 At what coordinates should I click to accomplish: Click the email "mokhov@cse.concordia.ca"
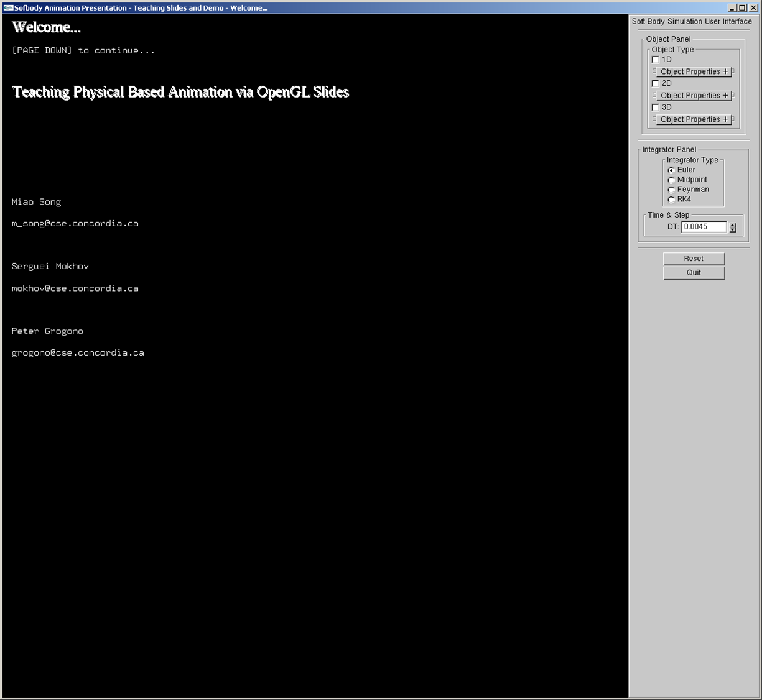tap(75, 288)
